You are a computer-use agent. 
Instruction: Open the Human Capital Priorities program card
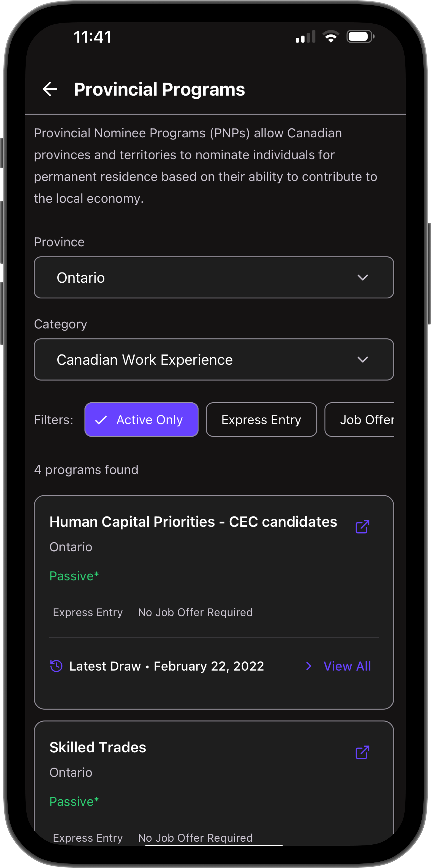(193, 522)
